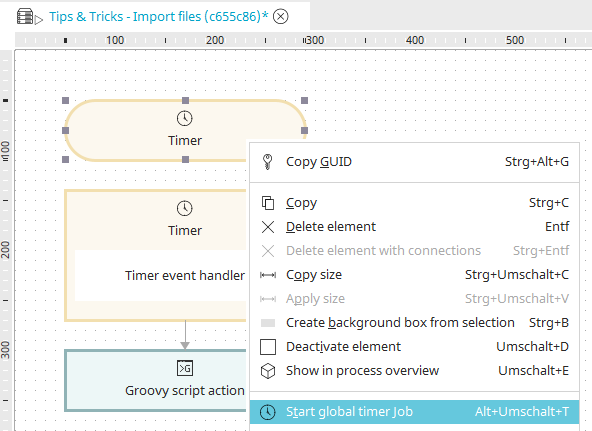Click the gray background box icon
This screenshot has width=592, height=431.
pos(268,323)
